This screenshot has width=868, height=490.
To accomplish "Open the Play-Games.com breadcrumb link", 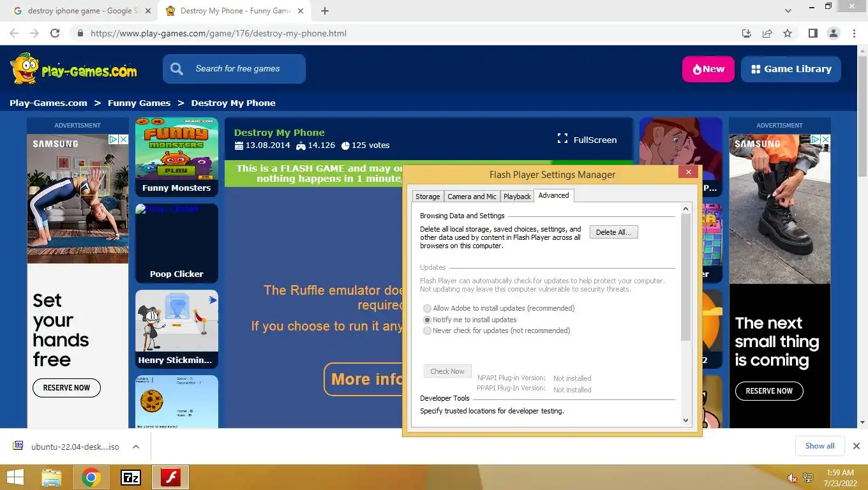I will [49, 103].
